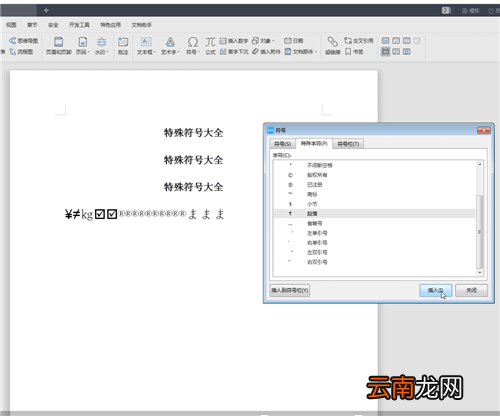Click the symbol list scrollbar down arrow
This screenshot has height=416, width=500.
coord(480,272)
